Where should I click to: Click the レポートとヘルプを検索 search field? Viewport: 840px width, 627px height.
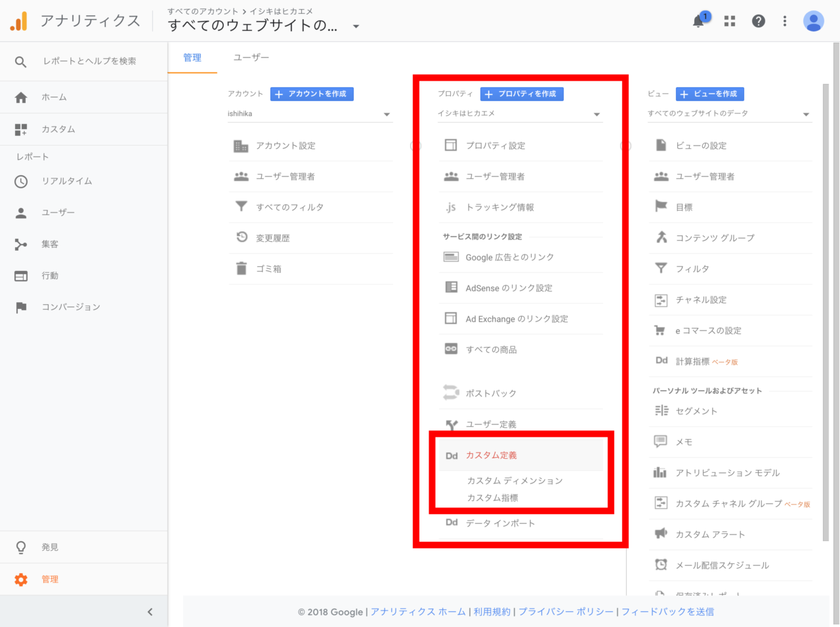tap(90, 62)
